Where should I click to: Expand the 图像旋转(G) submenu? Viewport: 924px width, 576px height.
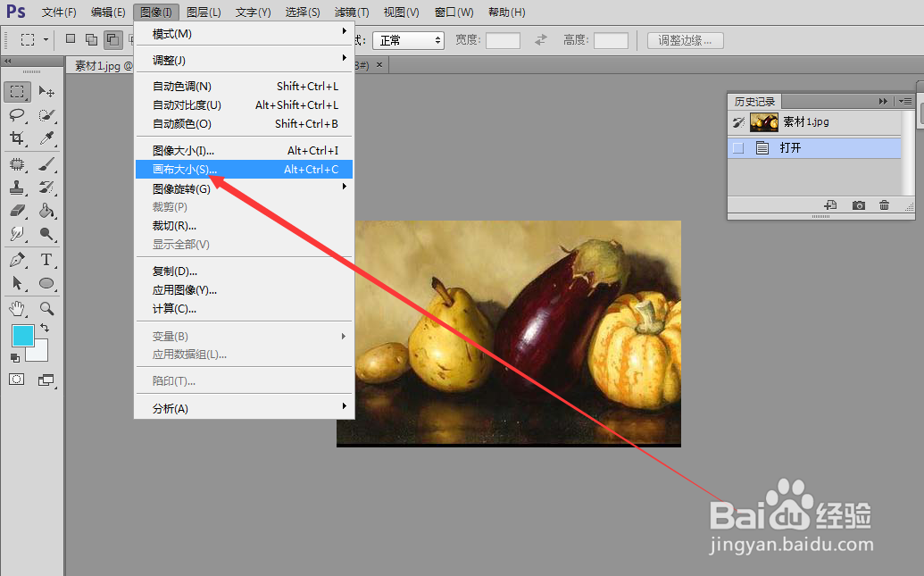pos(244,188)
